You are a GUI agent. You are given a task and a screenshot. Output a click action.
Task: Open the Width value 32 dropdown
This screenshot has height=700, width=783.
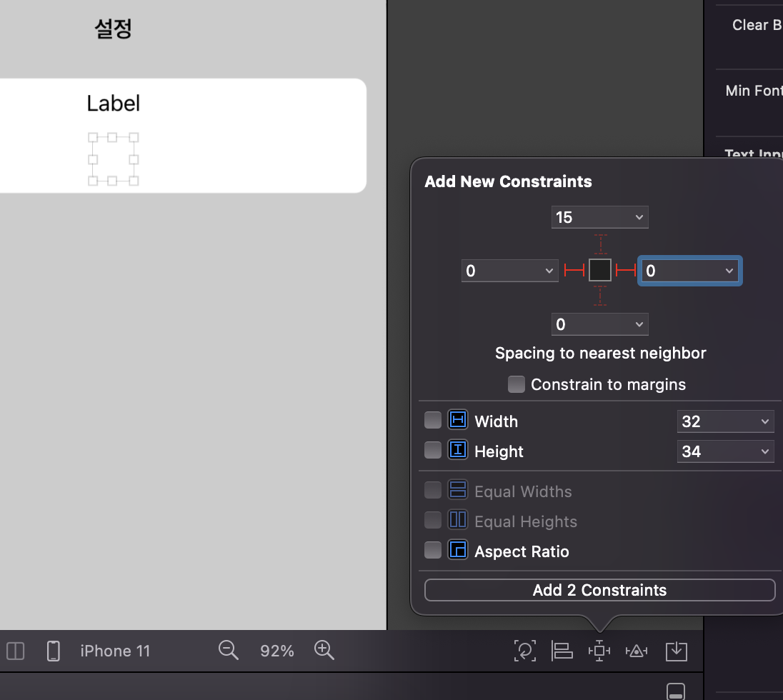tap(764, 421)
